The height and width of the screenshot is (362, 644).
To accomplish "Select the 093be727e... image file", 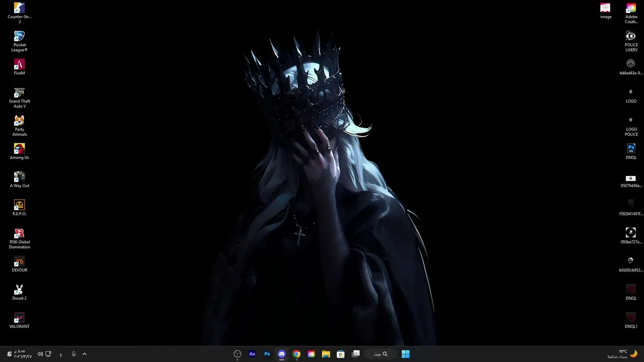I will click(x=631, y=236).
